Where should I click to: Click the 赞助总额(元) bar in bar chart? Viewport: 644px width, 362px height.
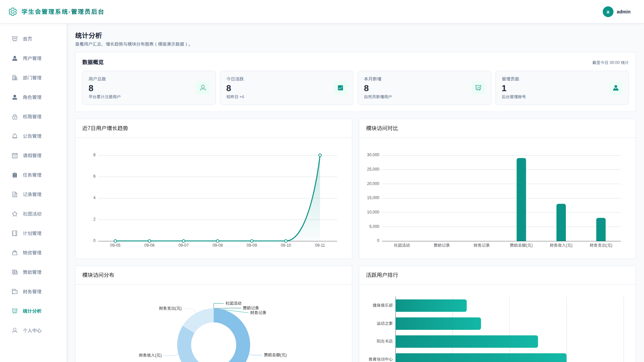point(521,199)
